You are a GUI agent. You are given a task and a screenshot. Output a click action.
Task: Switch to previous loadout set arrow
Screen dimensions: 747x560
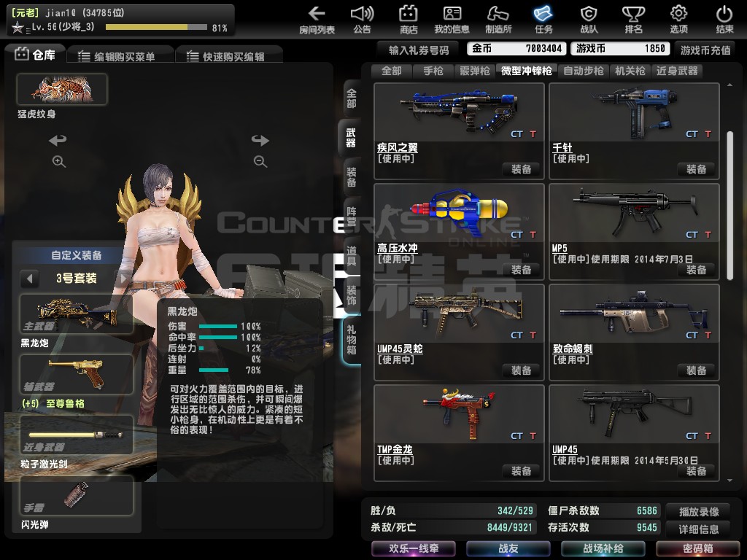click(x=29, y=279)
